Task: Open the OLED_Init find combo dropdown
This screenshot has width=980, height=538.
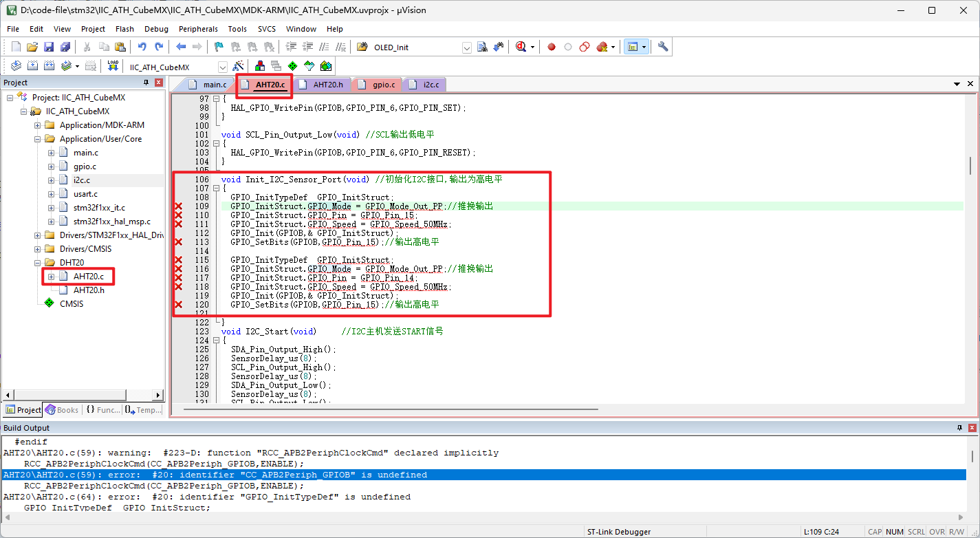Action: coord(467,47)
